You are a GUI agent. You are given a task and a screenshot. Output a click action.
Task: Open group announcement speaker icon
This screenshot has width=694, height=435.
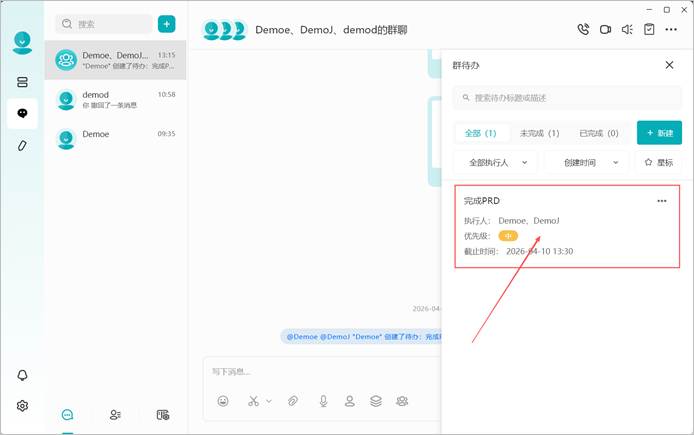tap(627, 30)
